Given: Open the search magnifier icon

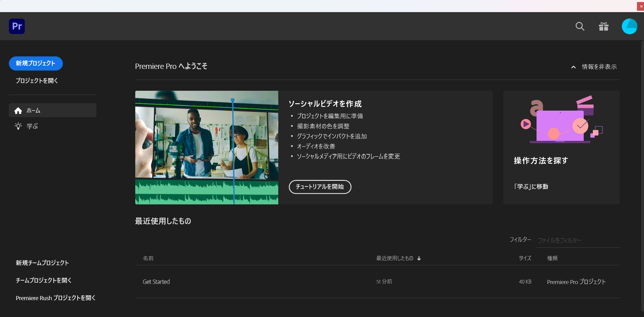Looking at the screenshot, I should tap(580, 26).
